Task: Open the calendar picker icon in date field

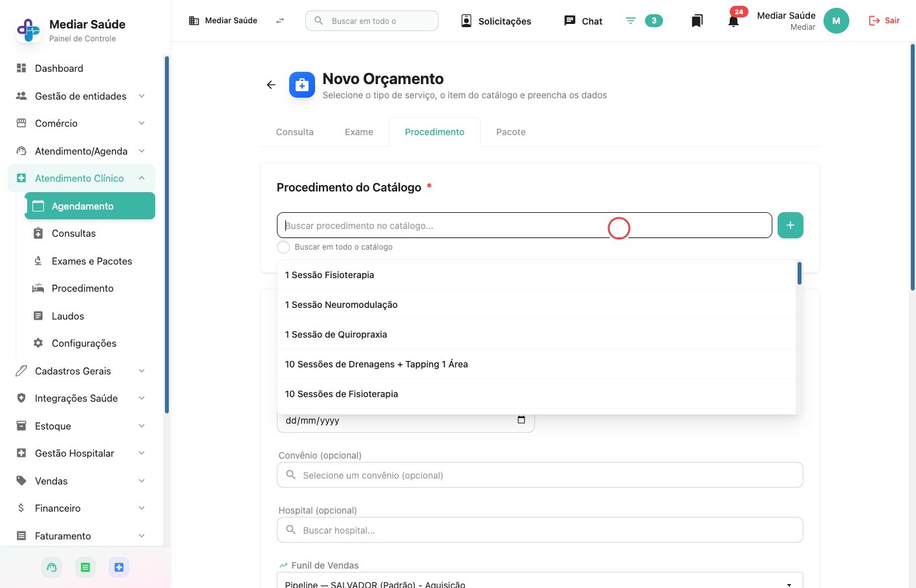Action: pyautogui.click(x=521, y=420)
